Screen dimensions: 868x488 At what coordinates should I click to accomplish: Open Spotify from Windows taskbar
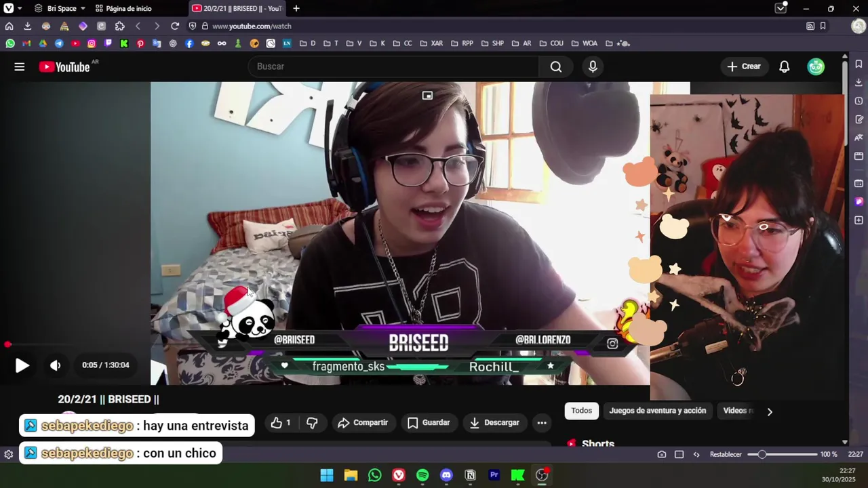422,475
